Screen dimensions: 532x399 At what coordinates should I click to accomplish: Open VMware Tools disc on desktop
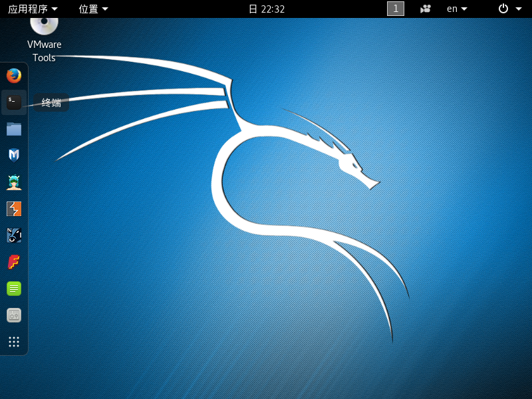tap(44, 40)
